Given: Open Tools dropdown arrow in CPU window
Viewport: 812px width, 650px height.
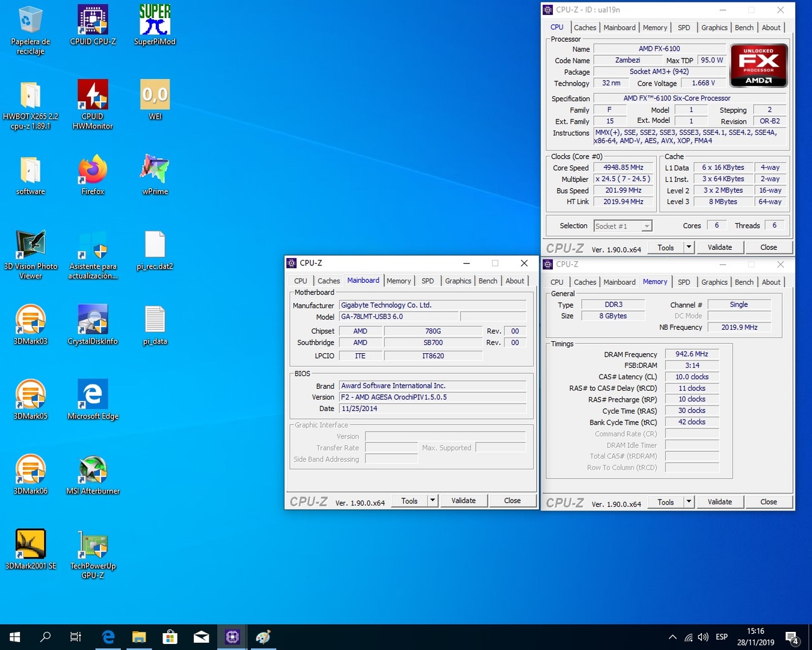Looking at the screenshot, I should 689,247.
